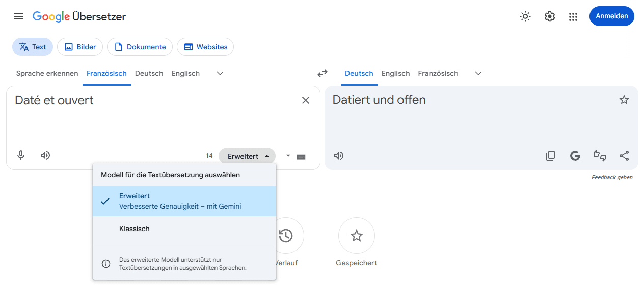Switch to Dokumente translation mode

[140, 47]
